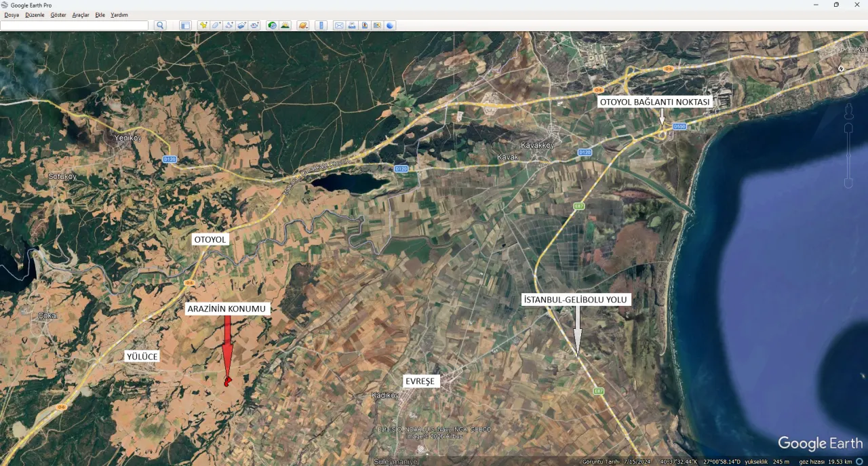Toggle the sunlight across landscape icon
868x466 pixels.
pos(285,26)
